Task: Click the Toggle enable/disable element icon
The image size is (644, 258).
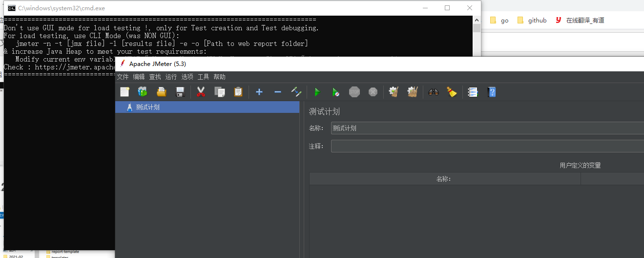Action: (296, 92)
